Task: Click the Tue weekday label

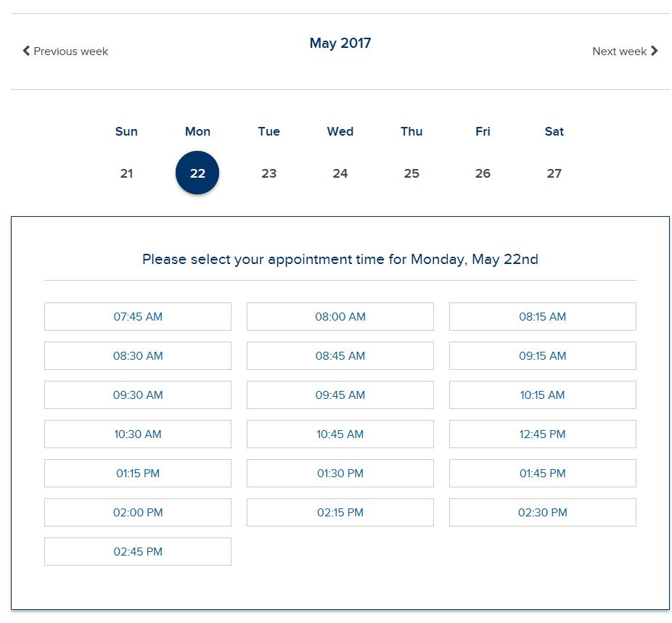Action: (269, 131)
